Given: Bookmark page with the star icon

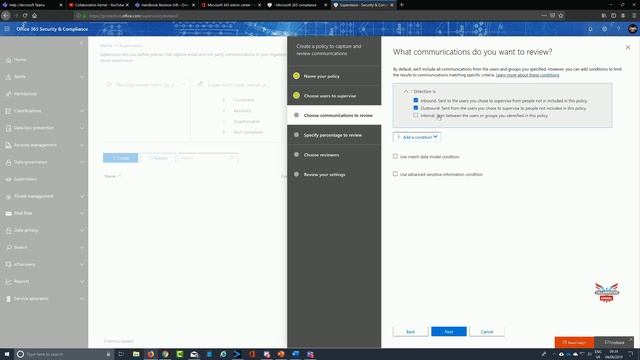Looking at the screenshot, I should coord(561,16).
